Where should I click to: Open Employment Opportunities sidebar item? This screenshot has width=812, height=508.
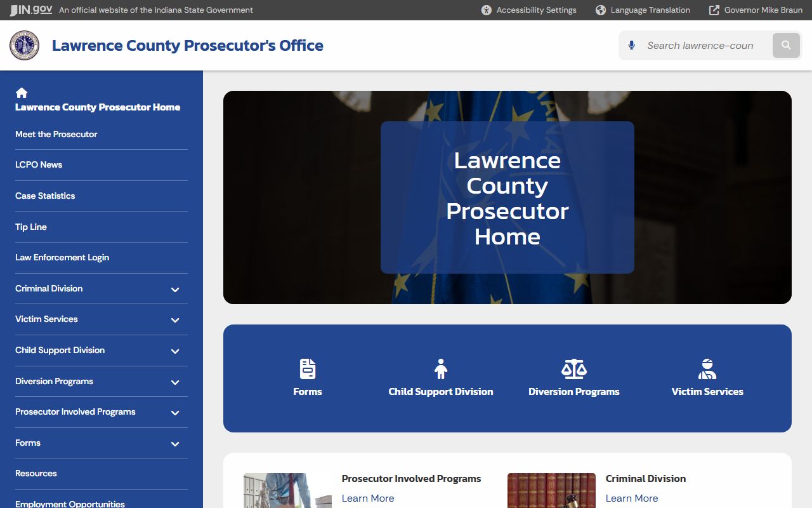pyautogui.click(x=70, y=504)
